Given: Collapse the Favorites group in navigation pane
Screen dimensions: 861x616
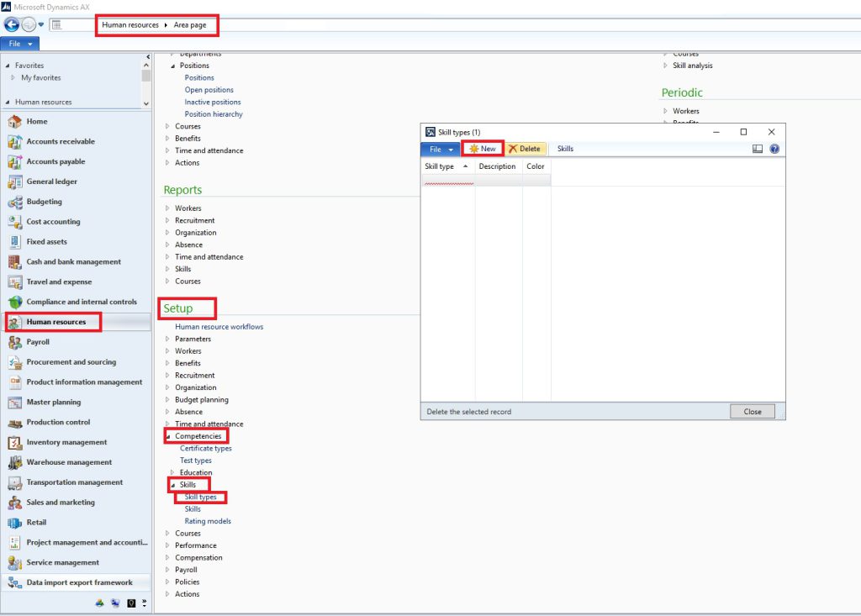Looking at the screenshot, I should click(8, 66).
